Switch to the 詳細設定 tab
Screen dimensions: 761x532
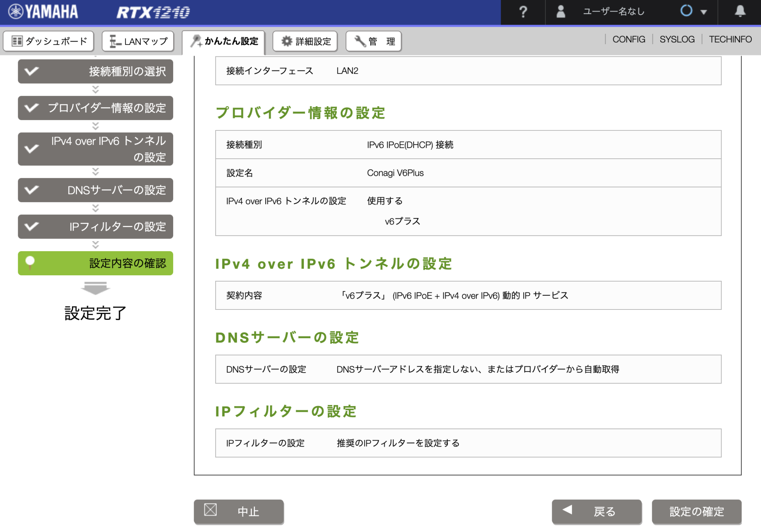(x=305, y=41)
